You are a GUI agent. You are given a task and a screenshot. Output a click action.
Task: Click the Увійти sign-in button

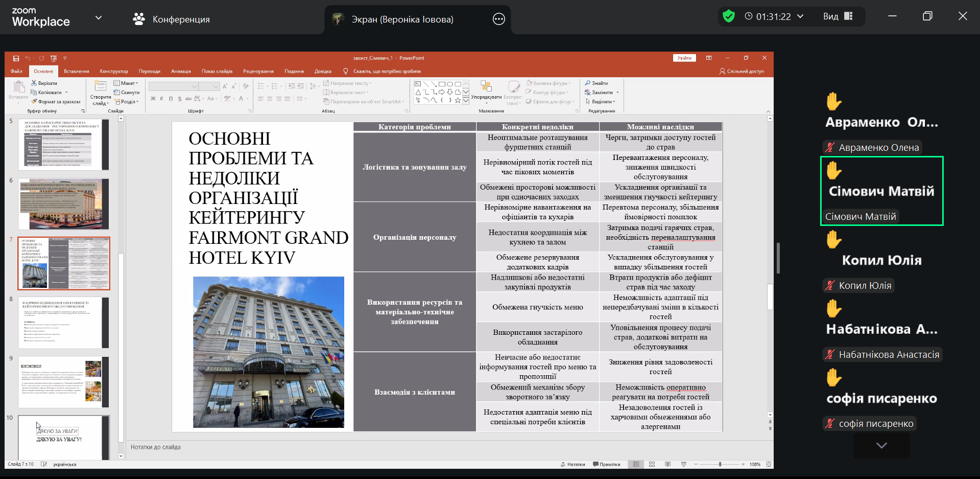pos(684,58)
